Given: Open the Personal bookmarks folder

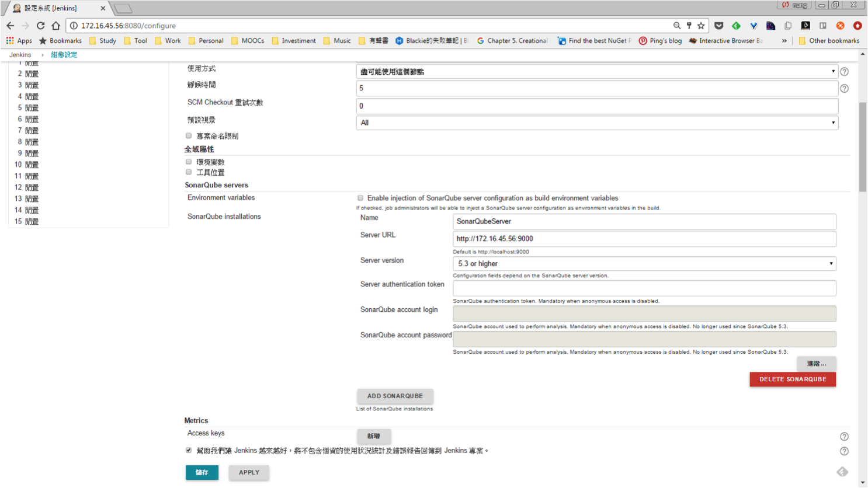Looking at the screenshot, I should coord(206,41).
